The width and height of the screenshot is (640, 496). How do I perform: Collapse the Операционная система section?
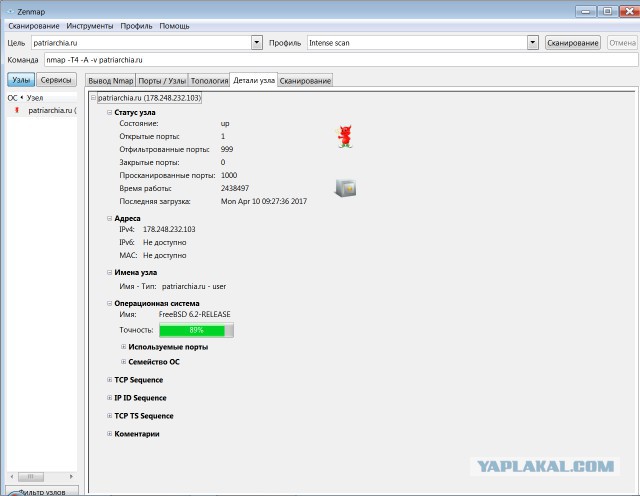109,303
